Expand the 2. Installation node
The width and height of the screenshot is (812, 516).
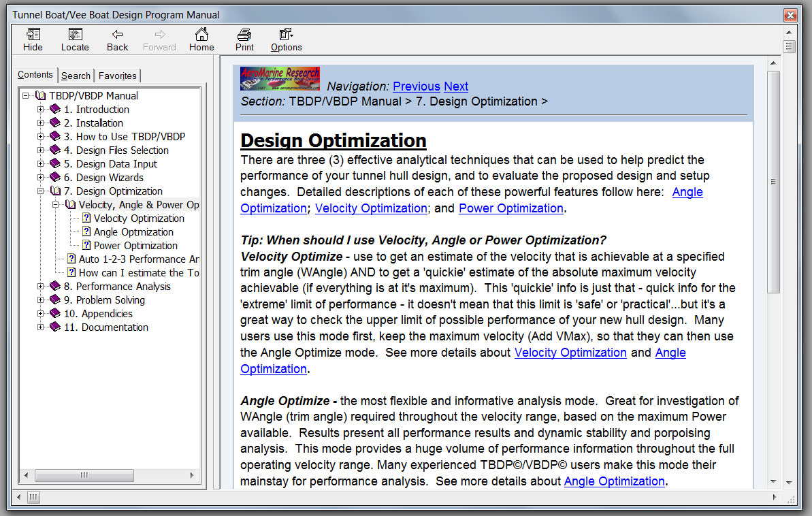[40, 123]
